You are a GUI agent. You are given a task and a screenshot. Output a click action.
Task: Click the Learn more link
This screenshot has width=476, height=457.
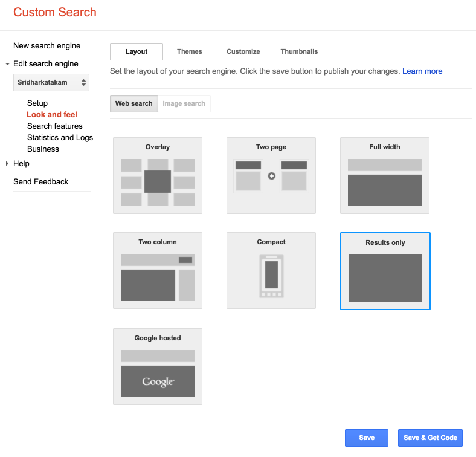[422, 71]
